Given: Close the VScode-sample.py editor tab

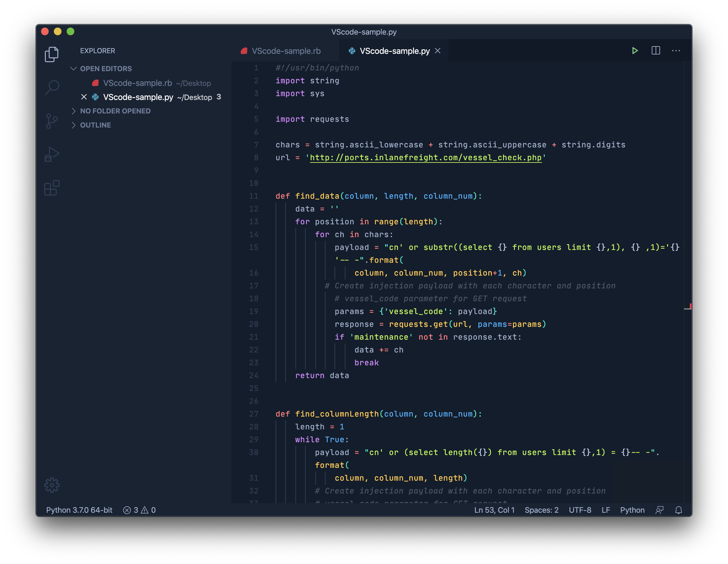Looking at the screenshot, I should (x=438, y=51).
